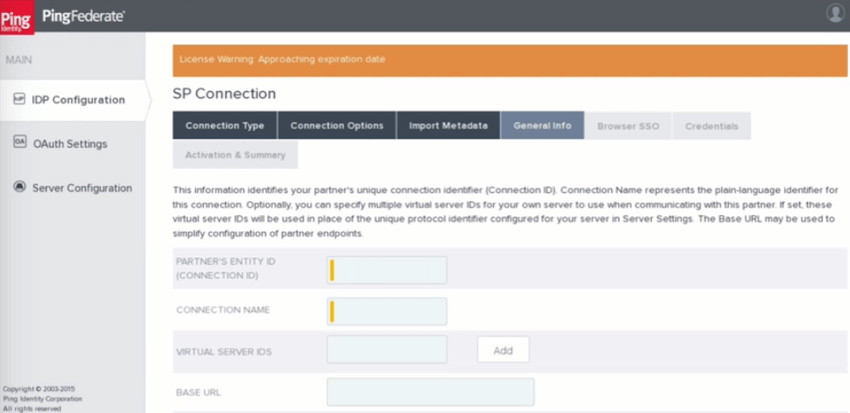Go to OAuth Settings
Image resolution: width=850 pixels, height=413 pixels.
click(x=70, y=144)
